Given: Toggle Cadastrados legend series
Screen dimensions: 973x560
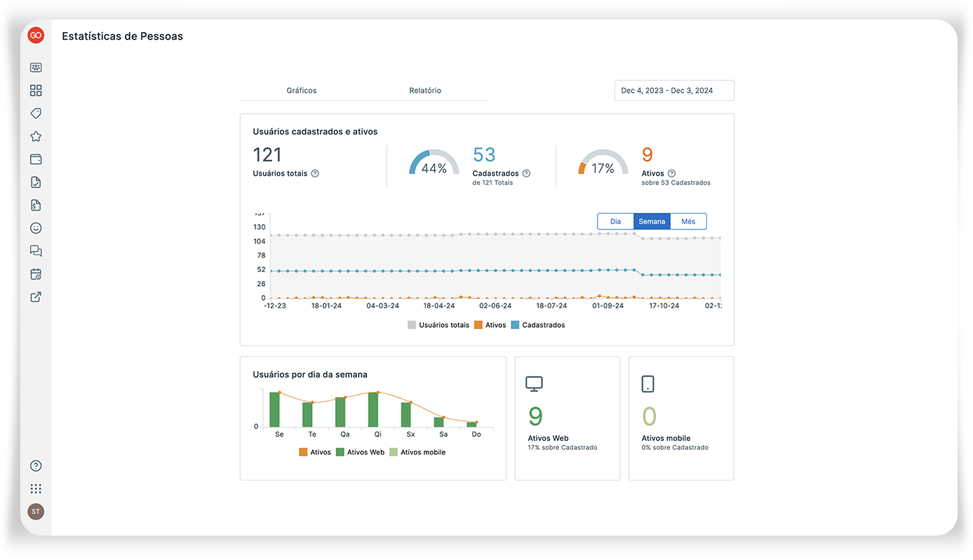Looking at the screenshot, I should (538, 325).
